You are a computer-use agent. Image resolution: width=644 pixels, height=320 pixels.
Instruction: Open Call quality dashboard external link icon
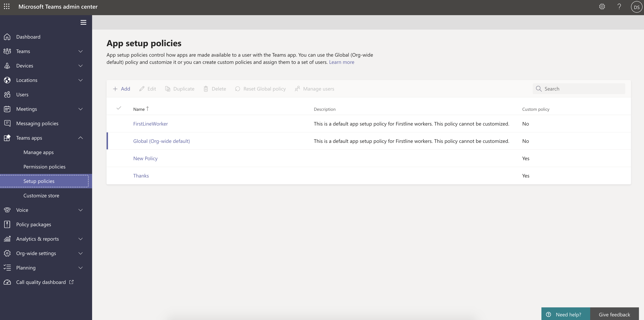point(72,282)
